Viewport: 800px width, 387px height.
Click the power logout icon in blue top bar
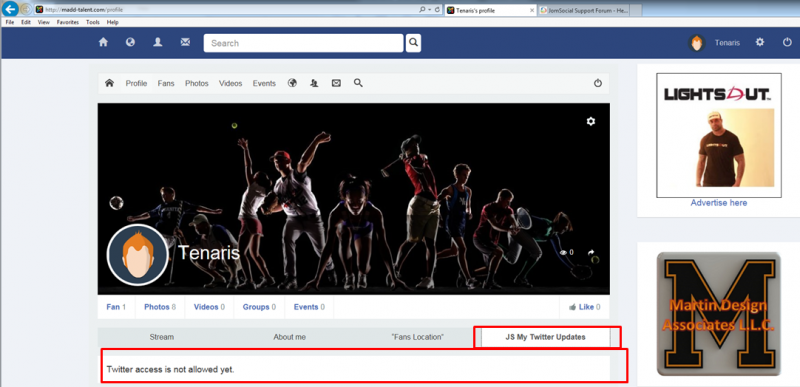pyautogui.click(x=787, y=42)
